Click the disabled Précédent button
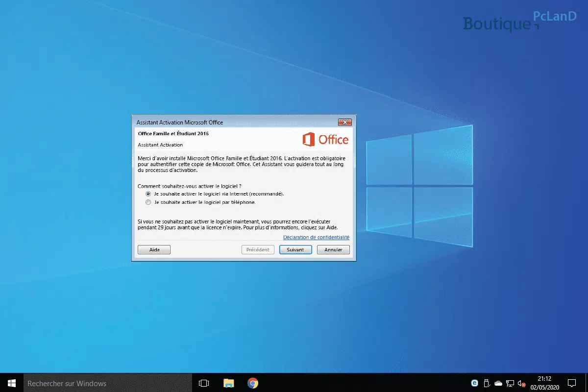Image resolution: width=588 pixels, height=392 pixels. click(x=258, y=249)
